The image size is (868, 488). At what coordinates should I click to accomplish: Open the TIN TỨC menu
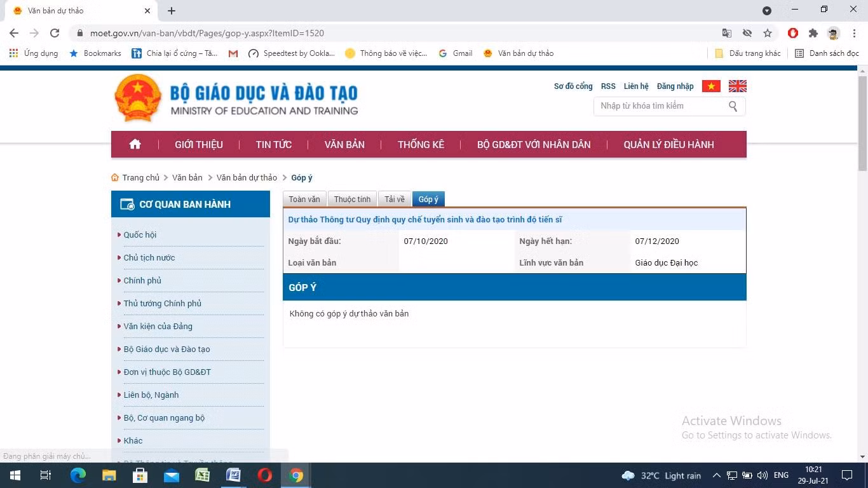click(x=274, y=144)
